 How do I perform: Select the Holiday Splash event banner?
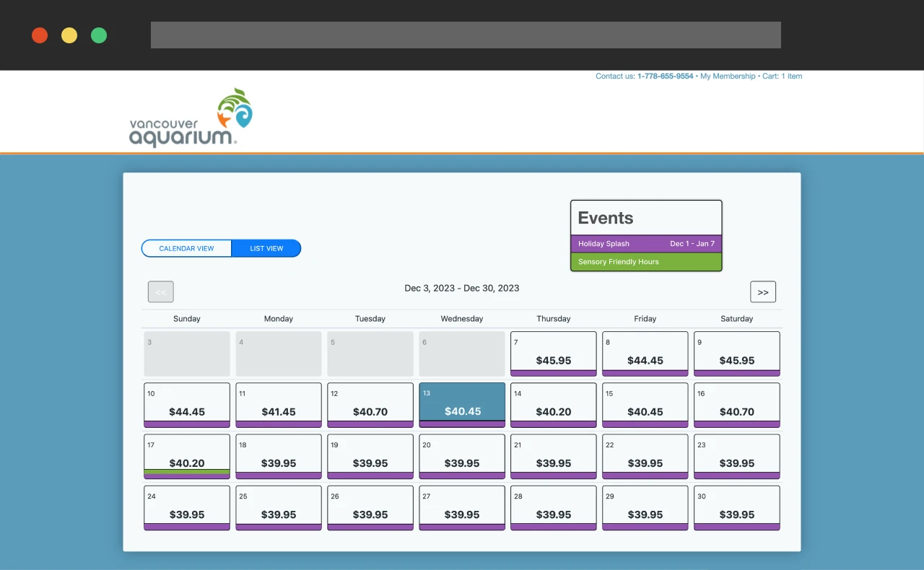click(646, 244)
